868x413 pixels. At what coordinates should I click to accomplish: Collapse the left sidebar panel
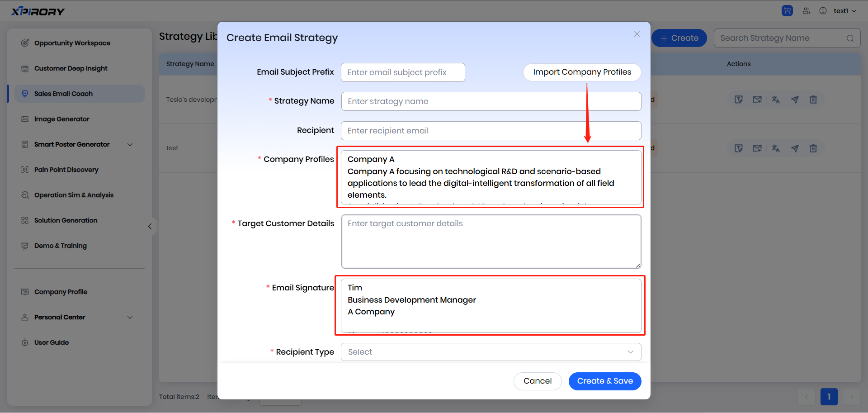pos(150,226)
